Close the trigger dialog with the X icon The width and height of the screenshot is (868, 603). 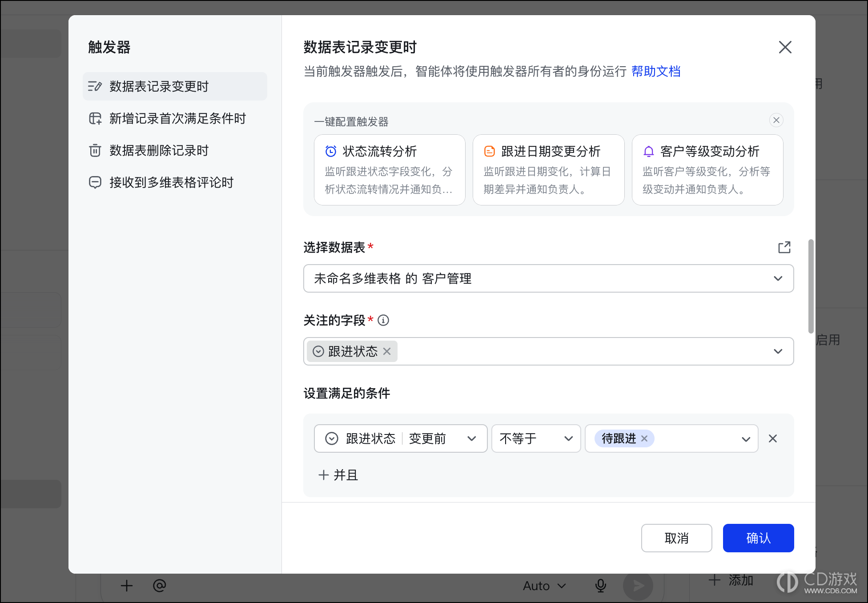click(785, 47)
